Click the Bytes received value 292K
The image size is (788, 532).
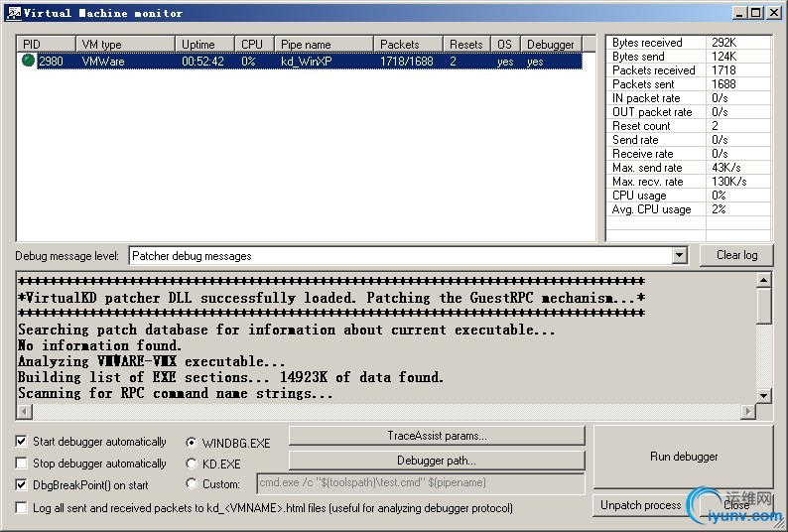723,43
